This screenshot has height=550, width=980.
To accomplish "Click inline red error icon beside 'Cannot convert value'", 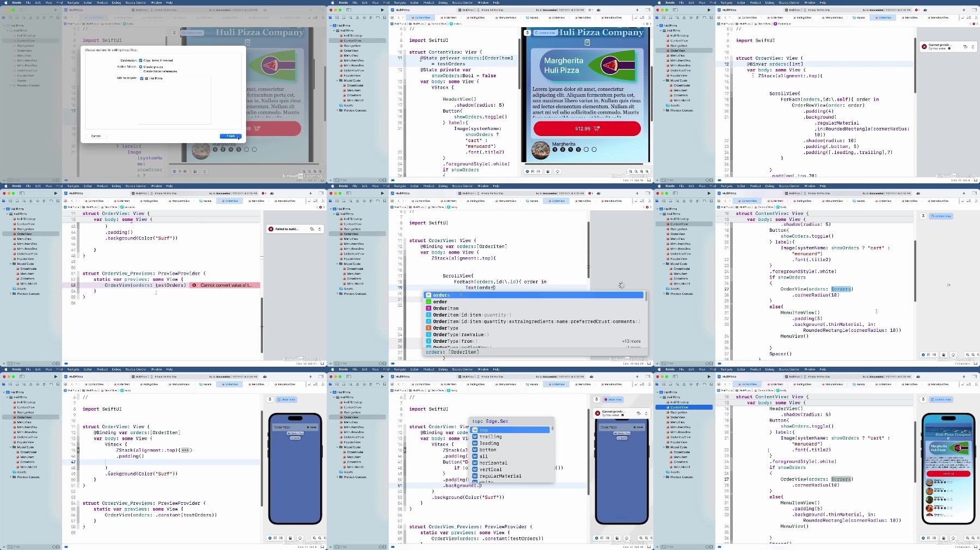I will [x=195, y=285].
